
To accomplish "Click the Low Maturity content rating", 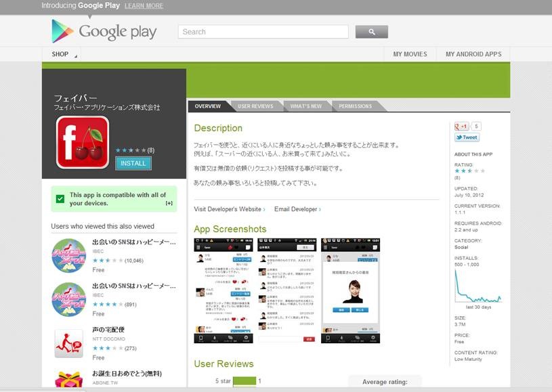I will 468,359.
